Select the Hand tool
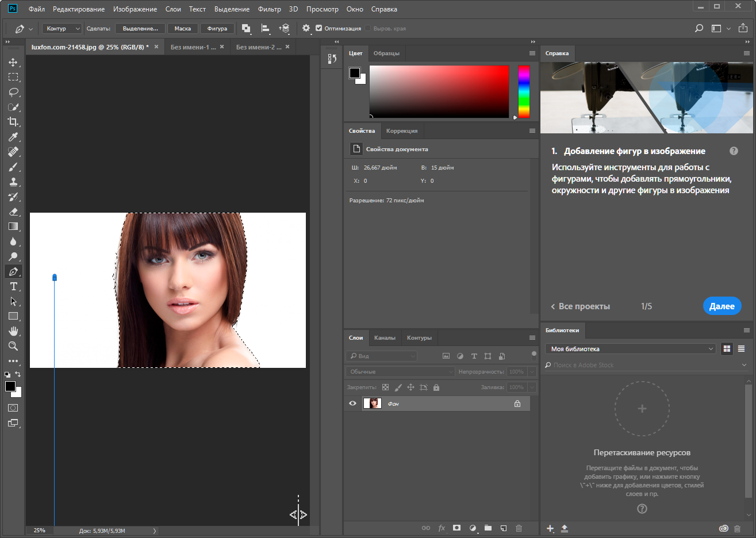This screenshot has height=538, width=756. click(x=13, y=331)
